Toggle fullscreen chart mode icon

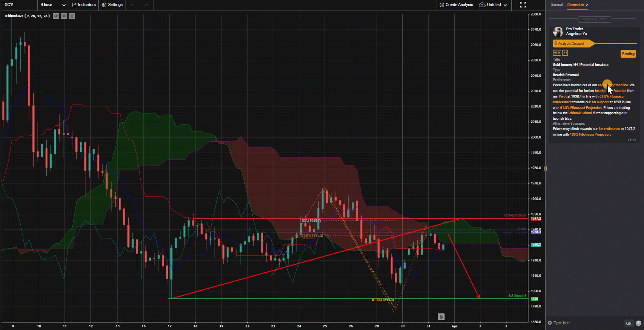tap(523, 5)
